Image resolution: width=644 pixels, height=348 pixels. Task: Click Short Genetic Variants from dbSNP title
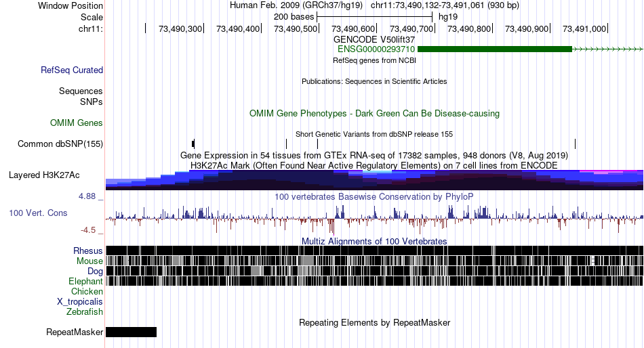click(374, 134)
